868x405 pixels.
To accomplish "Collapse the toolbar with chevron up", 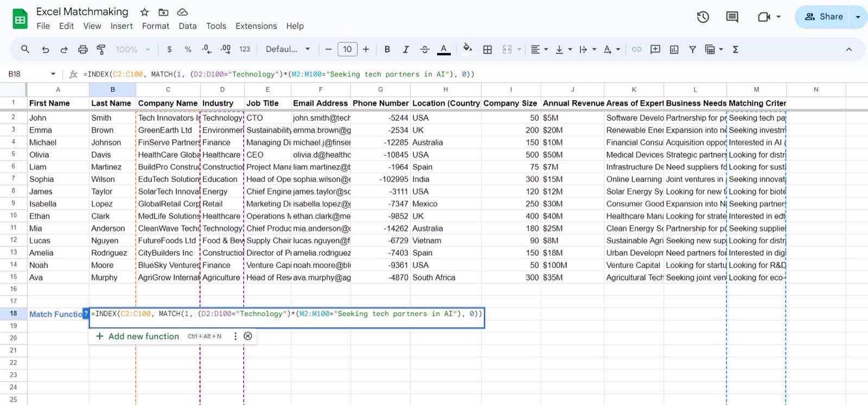I will point(849,49).
